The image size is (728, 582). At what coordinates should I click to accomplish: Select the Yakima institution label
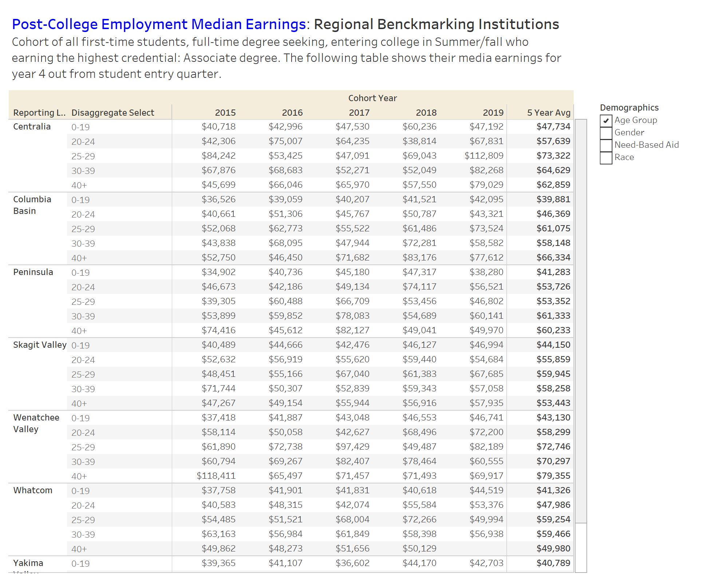(x=28, y=563)
